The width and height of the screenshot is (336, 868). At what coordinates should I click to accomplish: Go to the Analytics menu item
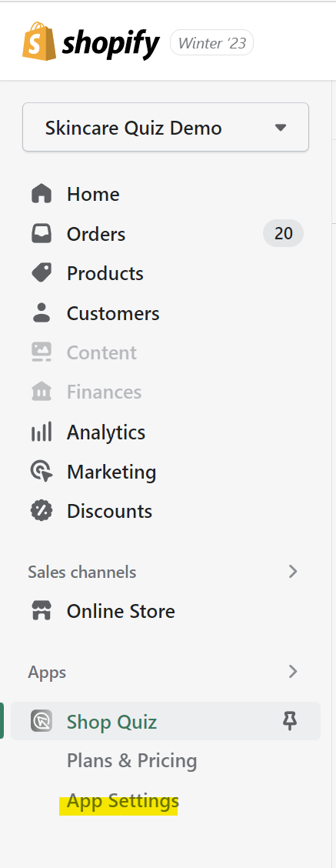click(166, 432)
